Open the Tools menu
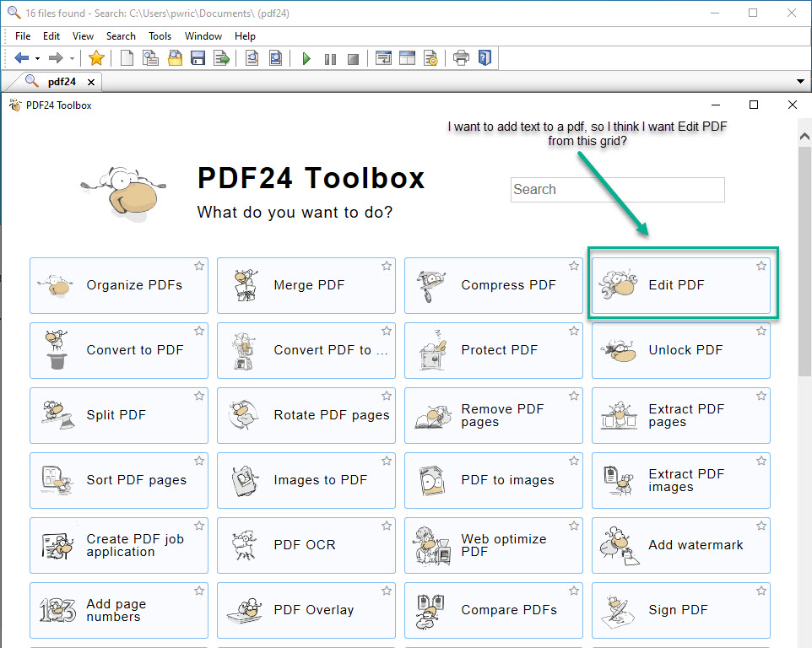Image resolution: width=812 pixels, height=648 pixels. coord(160,36)
